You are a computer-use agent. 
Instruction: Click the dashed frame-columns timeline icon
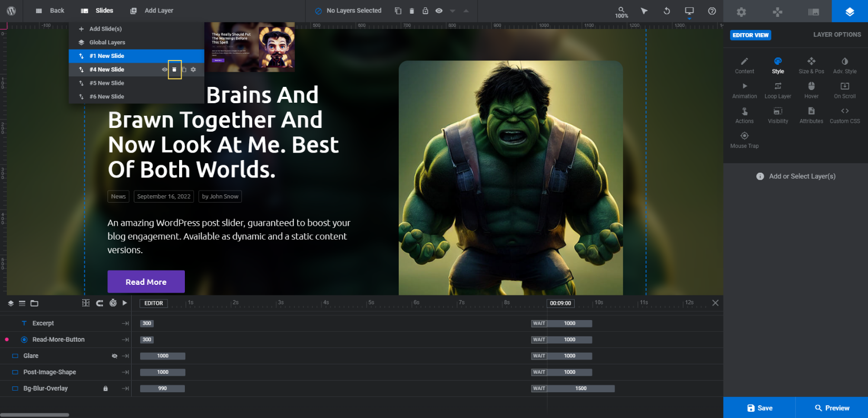(86, 303)
